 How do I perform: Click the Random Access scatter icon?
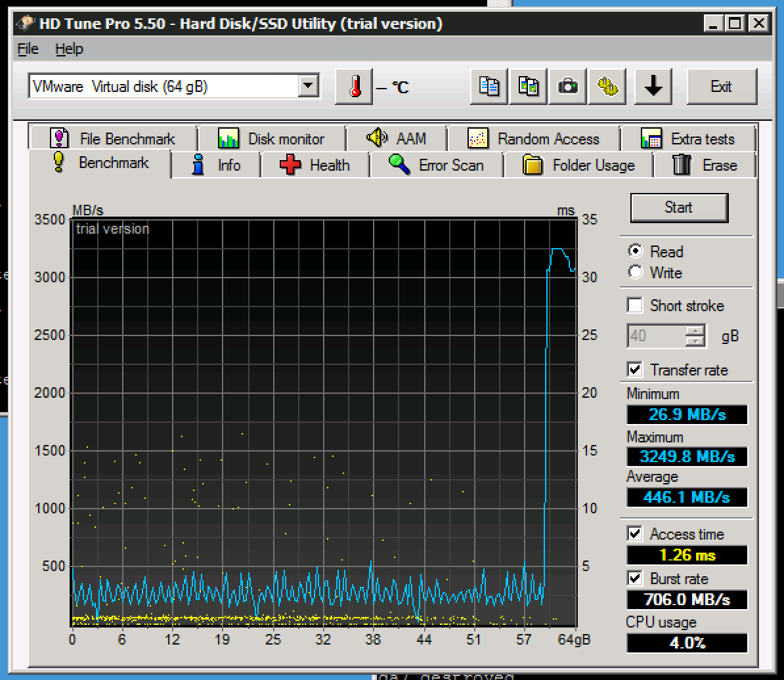point(477,138)
